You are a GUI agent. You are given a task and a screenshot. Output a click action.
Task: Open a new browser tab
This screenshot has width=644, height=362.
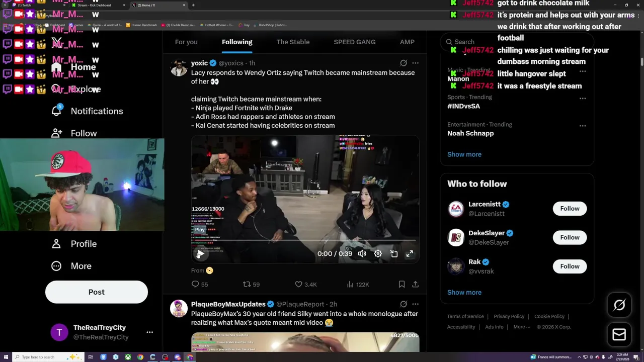tap(193, 5)
